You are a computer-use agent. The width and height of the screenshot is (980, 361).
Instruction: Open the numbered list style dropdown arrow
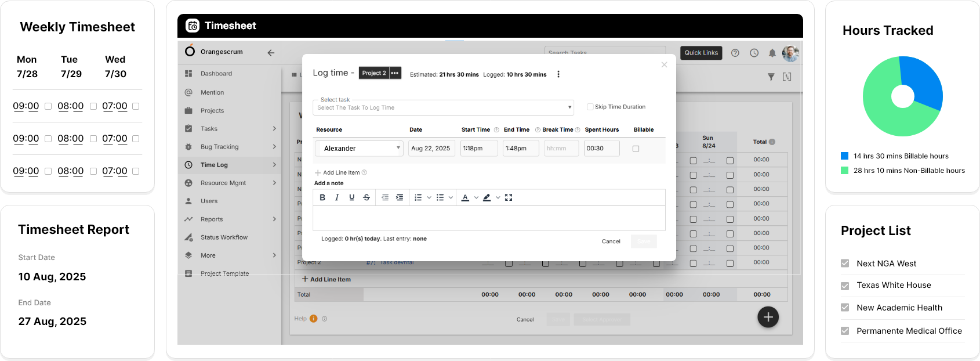coord(429,197)
